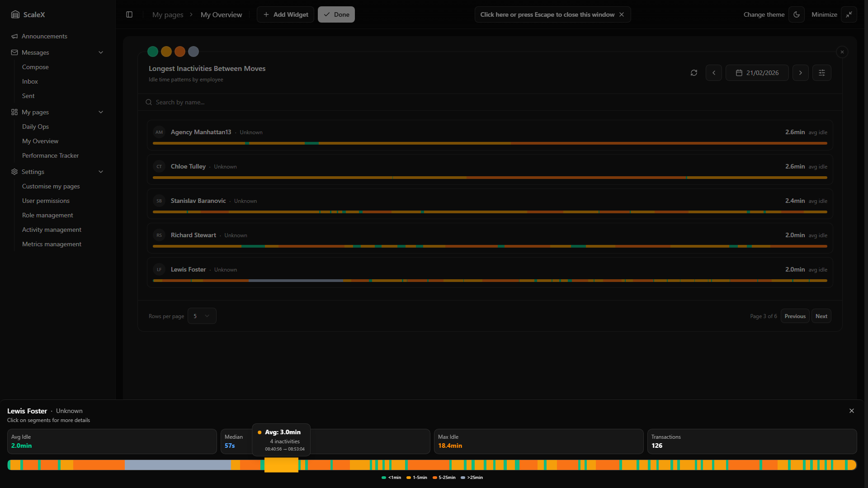
Task: Go to the next date with the right chevron
Action: tap(801, 73)
